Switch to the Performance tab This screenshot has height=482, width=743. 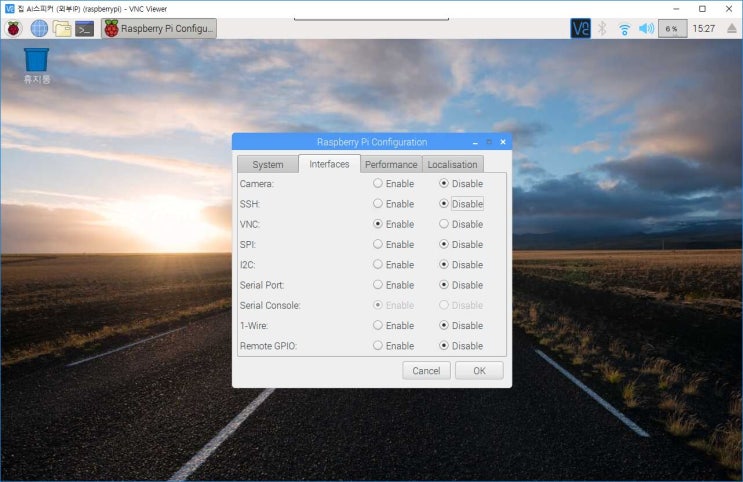[391, 164]
